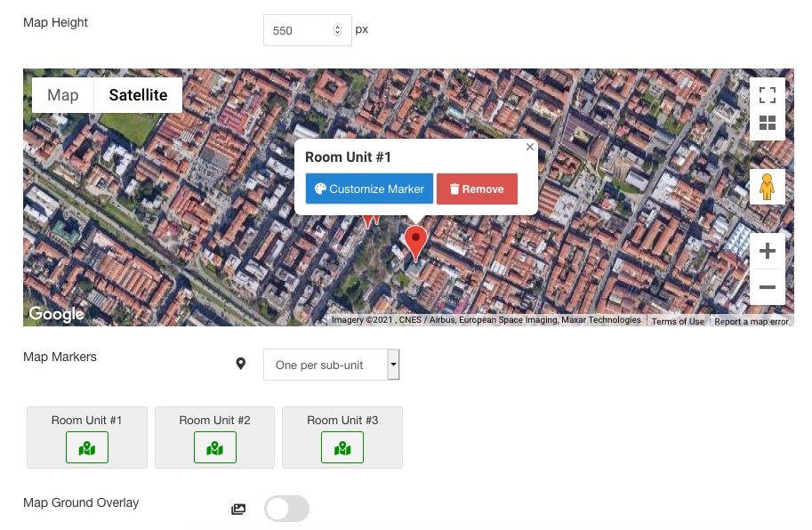Image resolution: width=812 pixels, height=530 pixels.
Task: Click the fullscreen map icon
Action: tap(767, 95)
